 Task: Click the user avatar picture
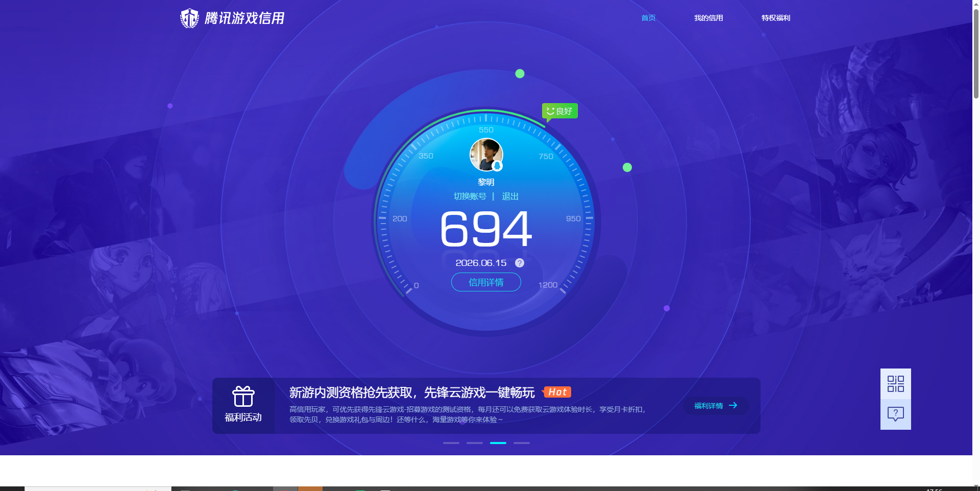click(486, 155)
